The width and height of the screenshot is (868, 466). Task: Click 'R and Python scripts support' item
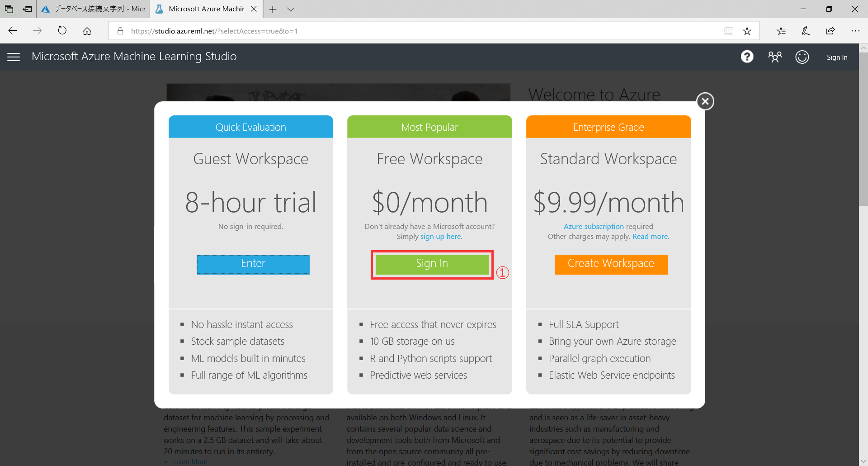pyautogui.click(x=431, y=358)
